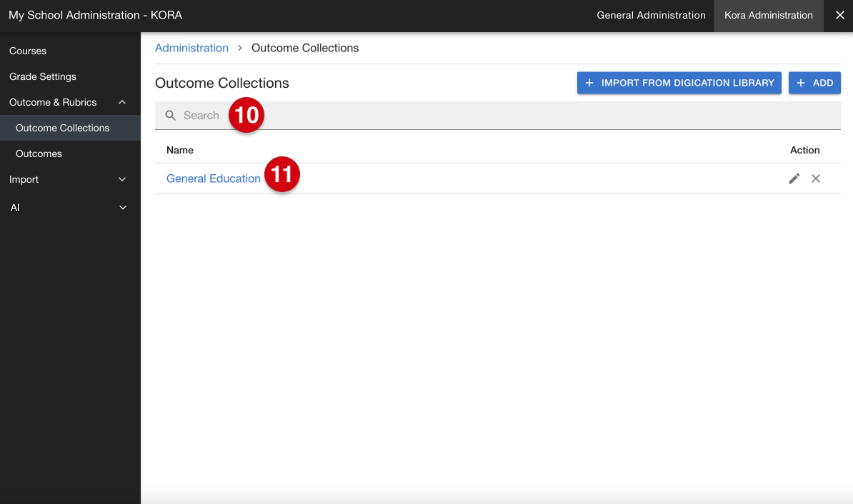Image resolution: width=853 pixels, height=504 pixels.
Task: Expand the AI sidebar section
Action: (122, 208)
